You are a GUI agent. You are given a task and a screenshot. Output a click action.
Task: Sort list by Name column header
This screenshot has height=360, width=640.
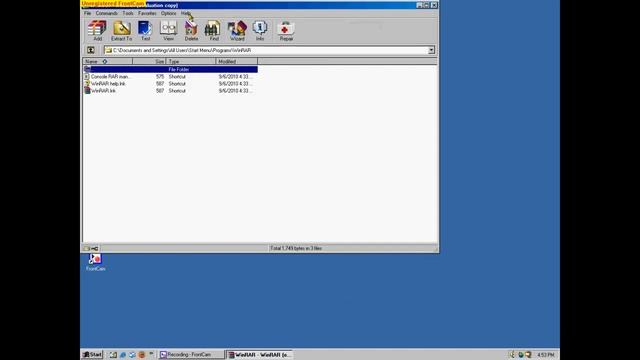point(108,61)
